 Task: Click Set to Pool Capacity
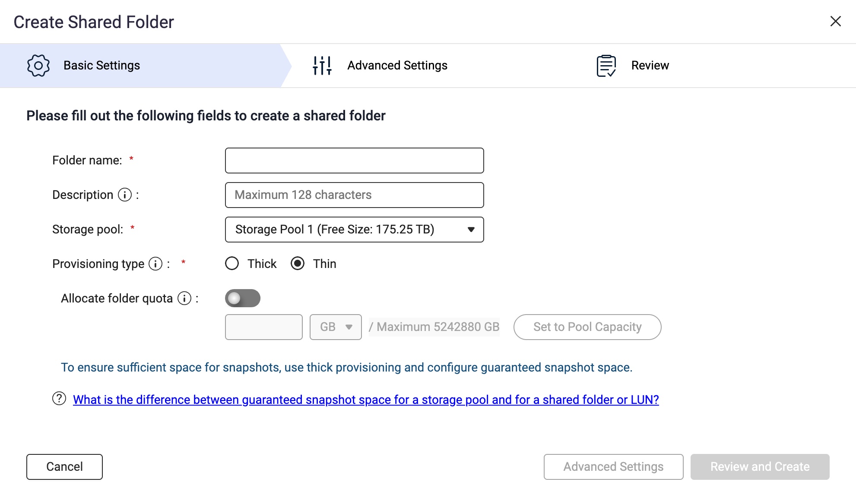[x=587, y=327]
